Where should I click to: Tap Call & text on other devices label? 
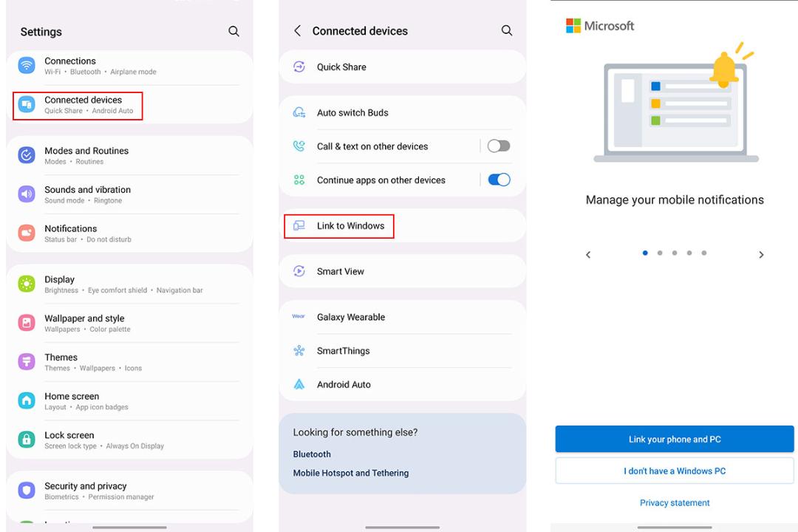[x=372, y=146]
